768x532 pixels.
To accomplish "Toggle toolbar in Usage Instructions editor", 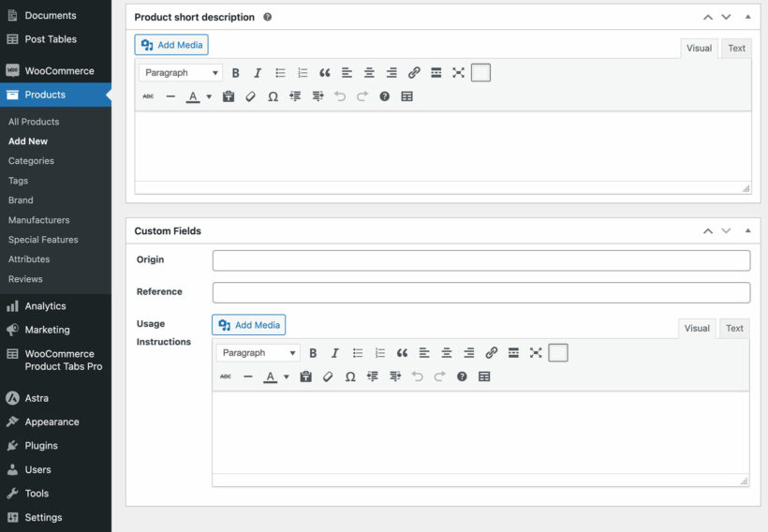I will (558, 353).
